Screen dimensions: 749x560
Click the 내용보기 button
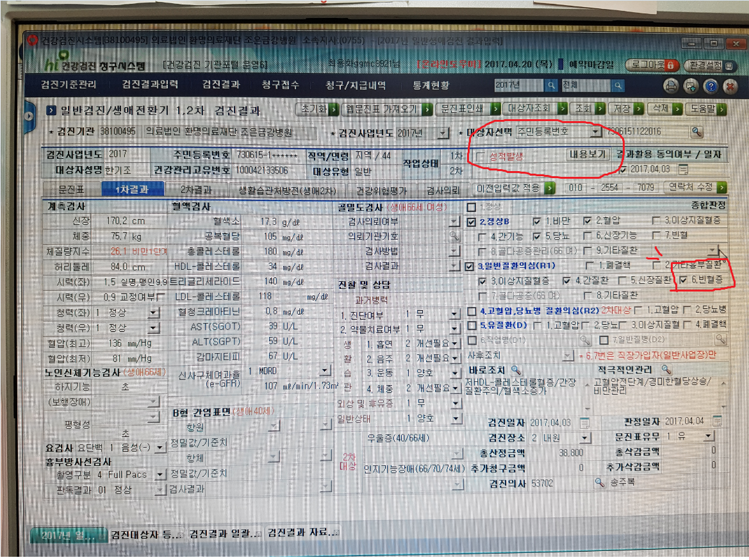tap(588, 154)
